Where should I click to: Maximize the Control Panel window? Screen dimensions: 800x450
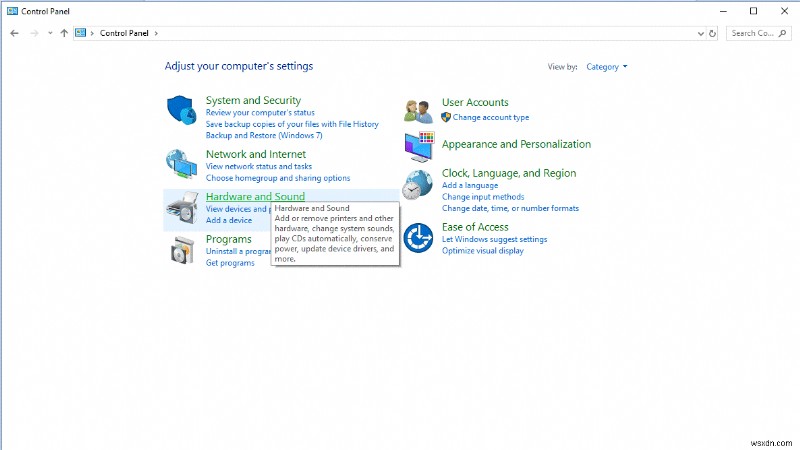tap(753, 11)
